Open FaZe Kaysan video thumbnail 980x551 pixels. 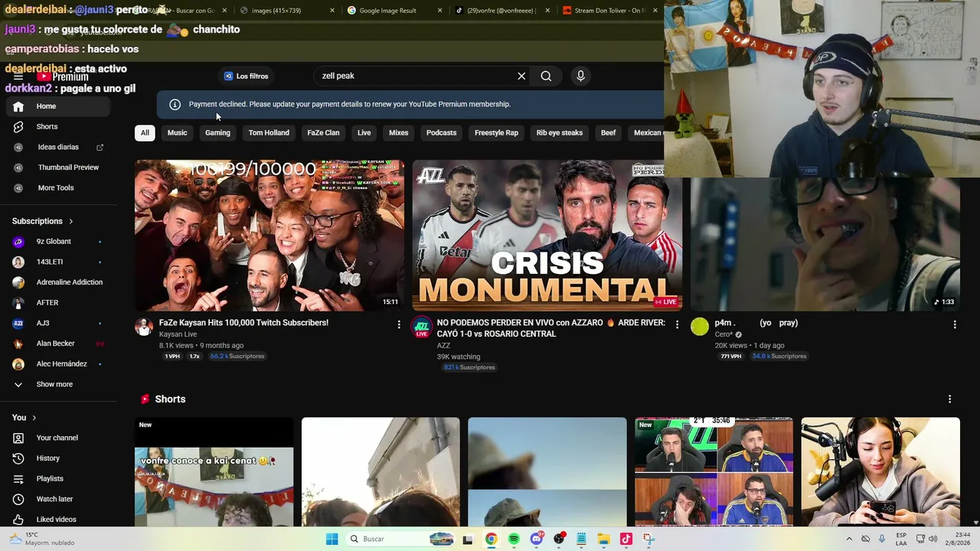click(269, 235)
